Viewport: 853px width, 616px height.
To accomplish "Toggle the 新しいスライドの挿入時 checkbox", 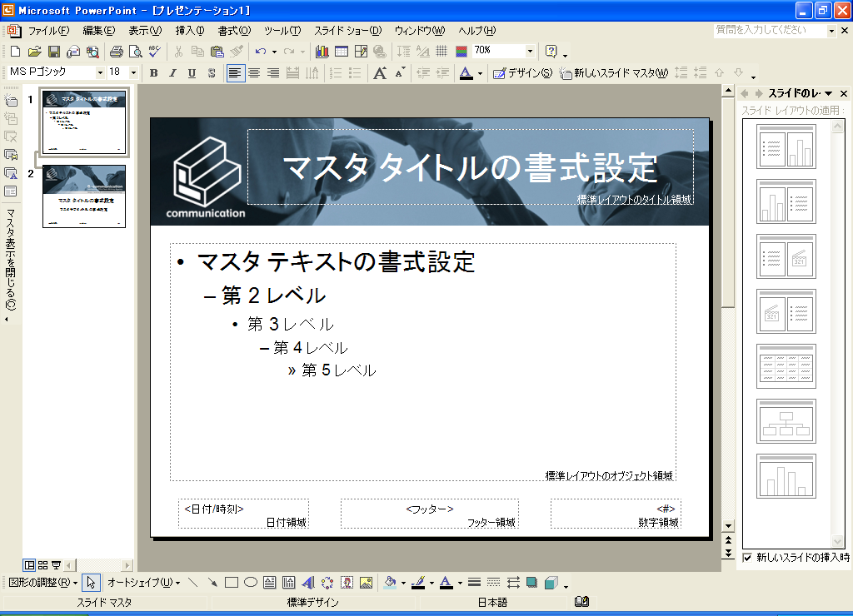I will (747, 557).
